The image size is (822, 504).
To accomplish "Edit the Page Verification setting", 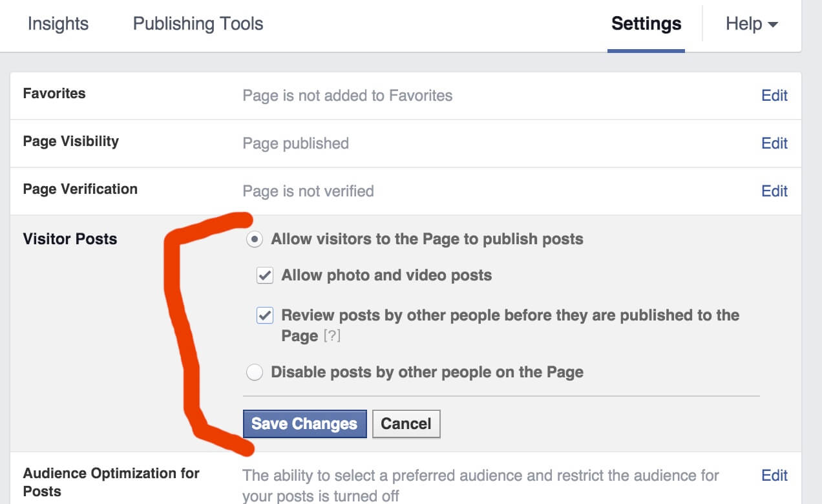I will 774,191.
